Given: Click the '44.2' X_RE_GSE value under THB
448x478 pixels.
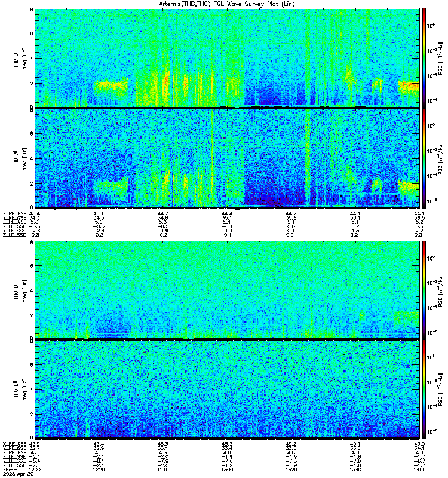Looking at the screenshot, I should coord(291,213).
